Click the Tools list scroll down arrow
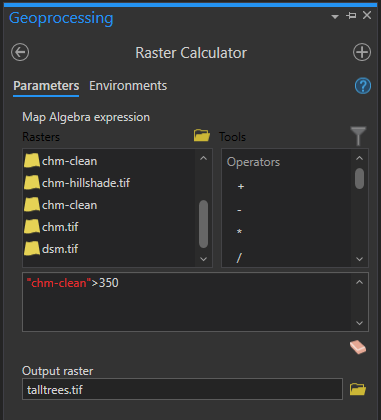This screenshot has width=381, height=420. [x=359, y=259]
